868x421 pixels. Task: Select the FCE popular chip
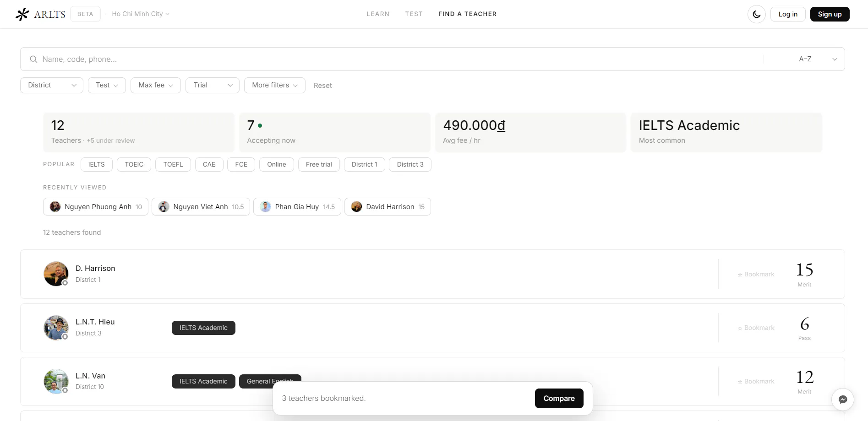241,164
